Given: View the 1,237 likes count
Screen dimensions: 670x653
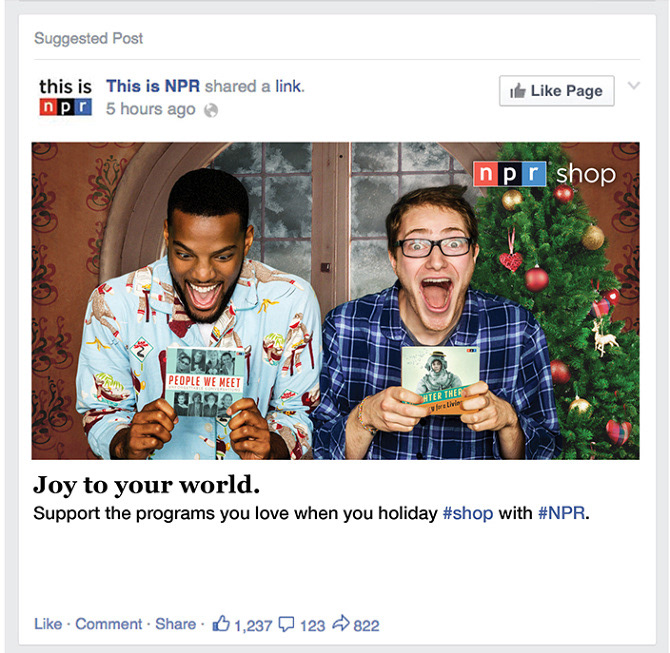Looking at the screenshot, I should [253, 626].
